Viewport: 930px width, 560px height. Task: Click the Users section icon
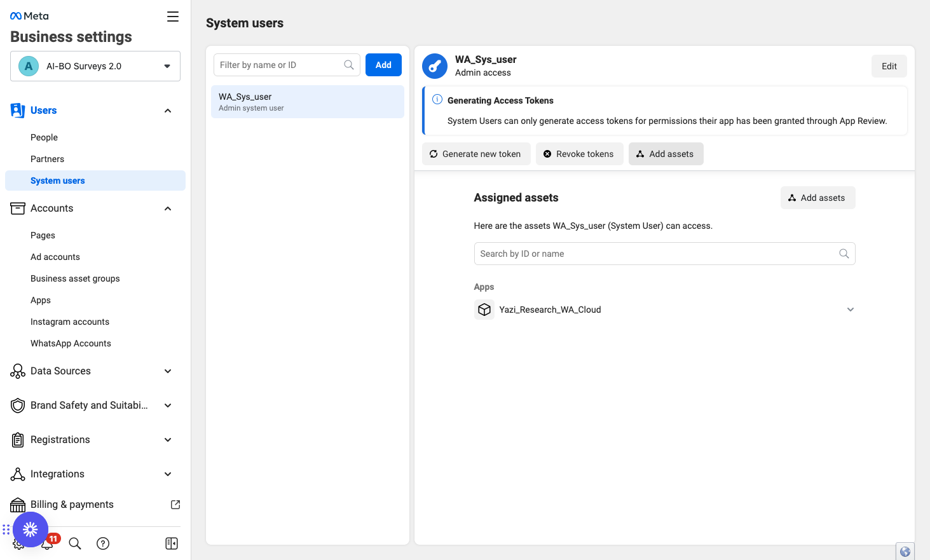pyautogui.click(x=18, y=111)
